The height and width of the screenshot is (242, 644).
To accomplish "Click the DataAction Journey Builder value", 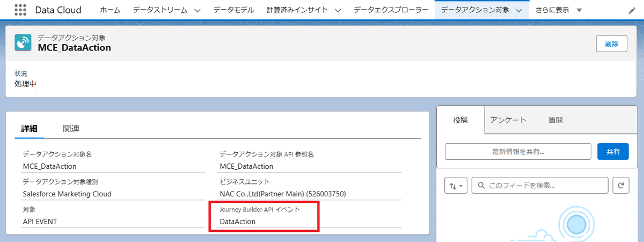I will (238, 222).
